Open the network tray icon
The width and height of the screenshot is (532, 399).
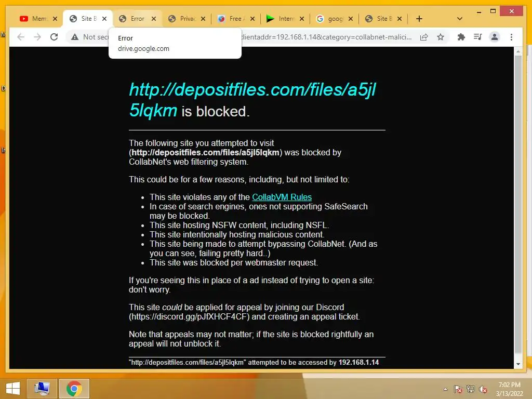tap(471, 389)
